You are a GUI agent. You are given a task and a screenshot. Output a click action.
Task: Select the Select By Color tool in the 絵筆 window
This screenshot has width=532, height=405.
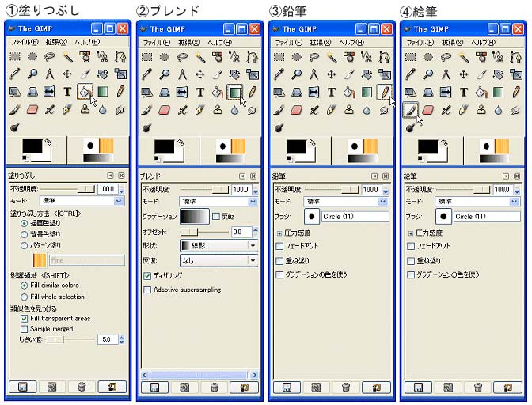click(x=481, y=57)
